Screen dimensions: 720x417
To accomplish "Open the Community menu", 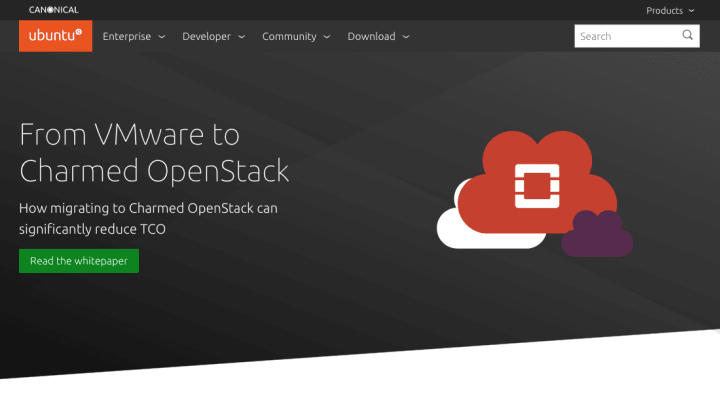I will (x=296, y=36).
